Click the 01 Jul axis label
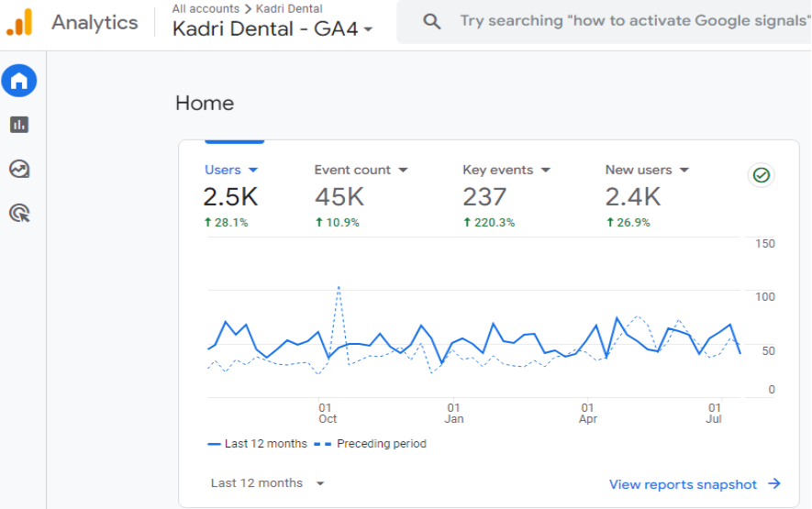Image resolution: width=812 pixels, height=509 pixels. 714,414
